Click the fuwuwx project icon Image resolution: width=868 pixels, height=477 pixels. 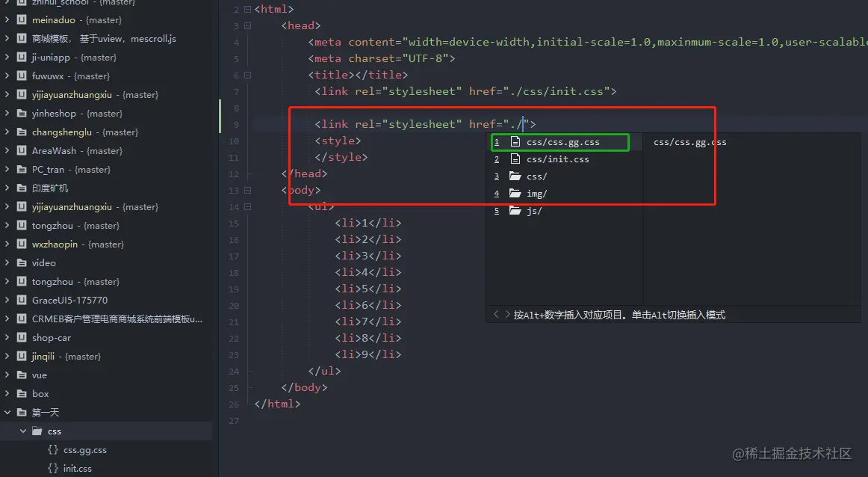pos(22,76)
